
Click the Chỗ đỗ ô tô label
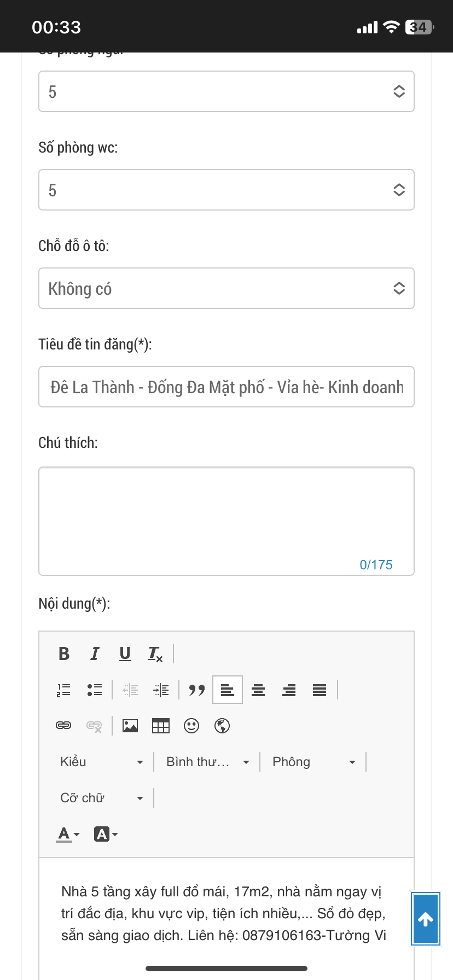tap(73, 246)
